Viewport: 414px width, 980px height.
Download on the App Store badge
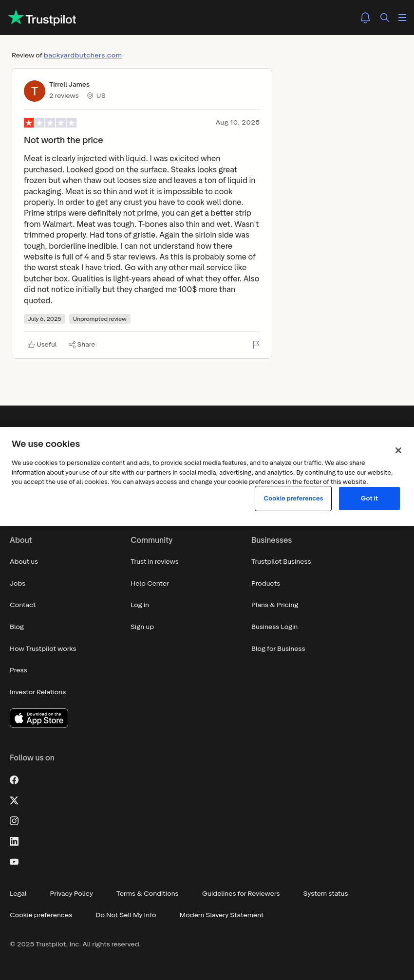(39, 718)
